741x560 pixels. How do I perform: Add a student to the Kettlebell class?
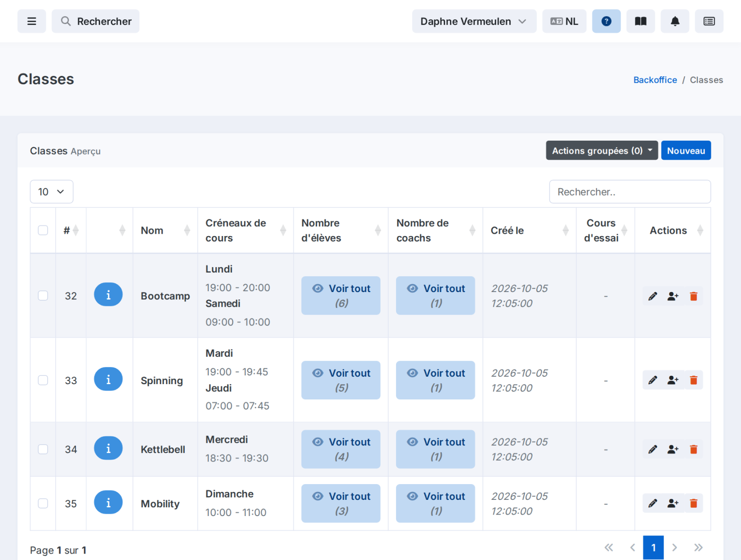pyautogui.click(x=673, y=449)
